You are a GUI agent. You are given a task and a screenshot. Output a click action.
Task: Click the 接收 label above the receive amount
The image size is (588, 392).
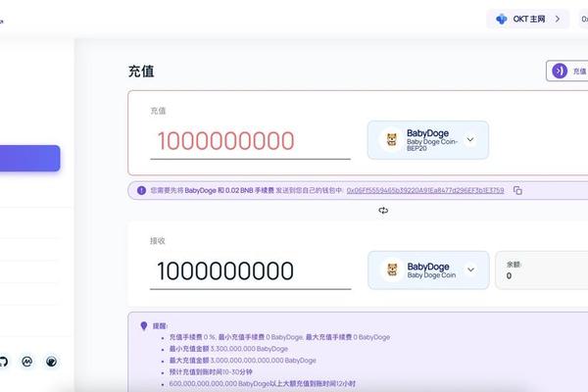point(158,241)
